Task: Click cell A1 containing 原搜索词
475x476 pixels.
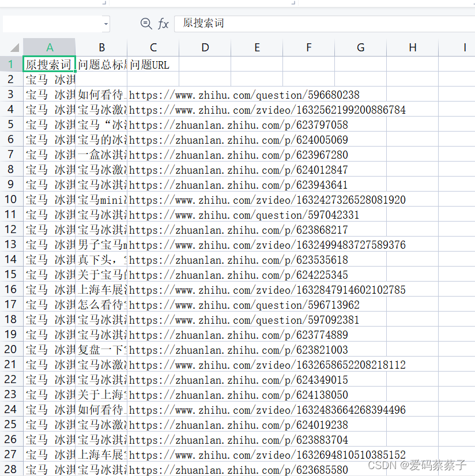Action: pyautogui.click(x=49, y=64)
